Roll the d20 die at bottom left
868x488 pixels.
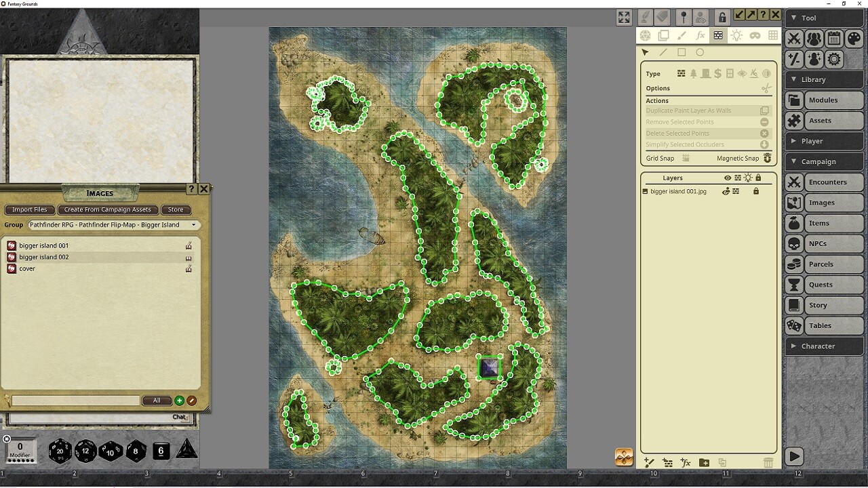click(x=60, y=450)
